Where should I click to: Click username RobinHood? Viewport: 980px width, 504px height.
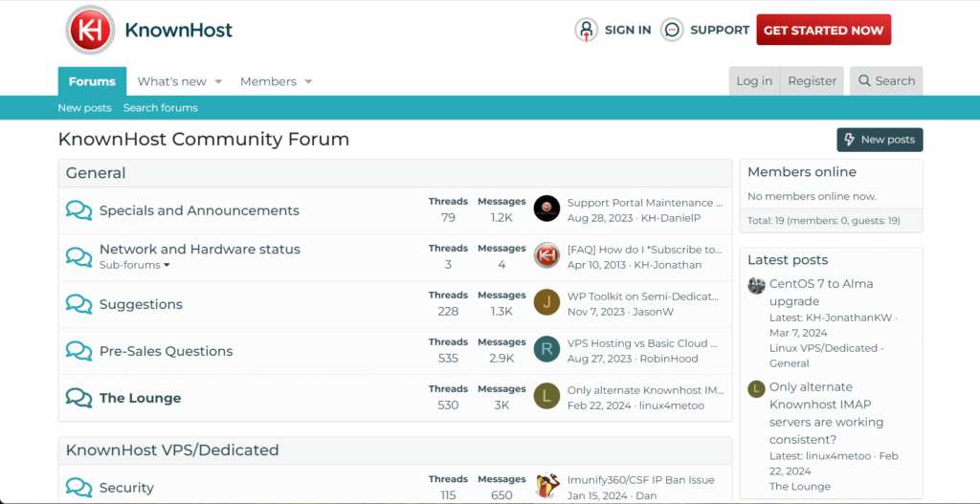(669, 359)
